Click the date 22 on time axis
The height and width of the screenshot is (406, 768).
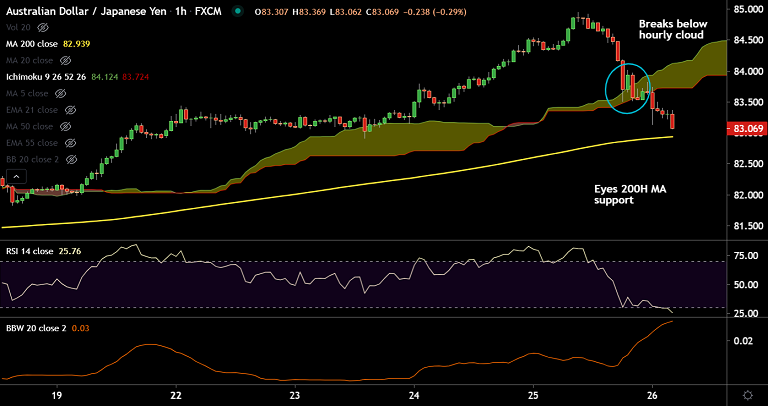tap(176, 395)
